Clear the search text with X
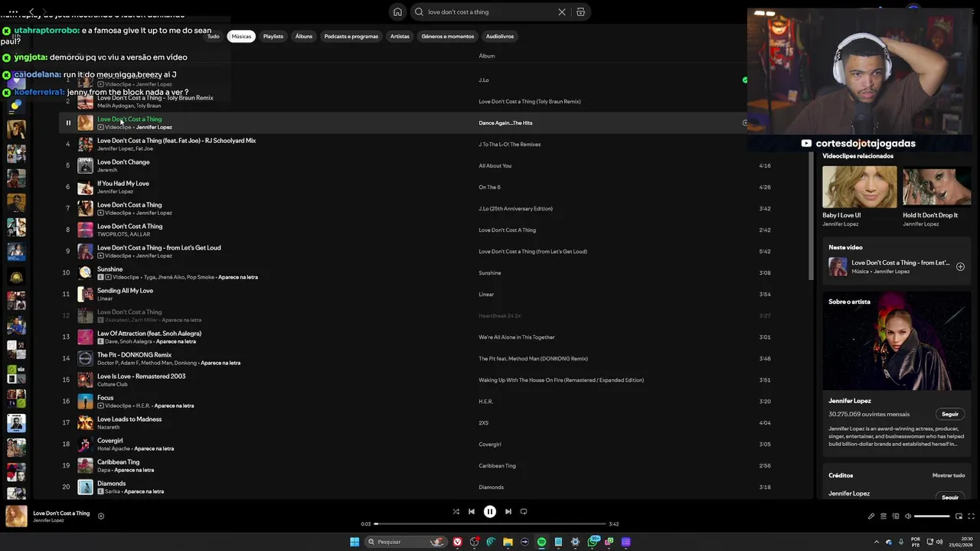Image resolution: width=980 pixels, height=551 pixels. click(x=561, y=11)
